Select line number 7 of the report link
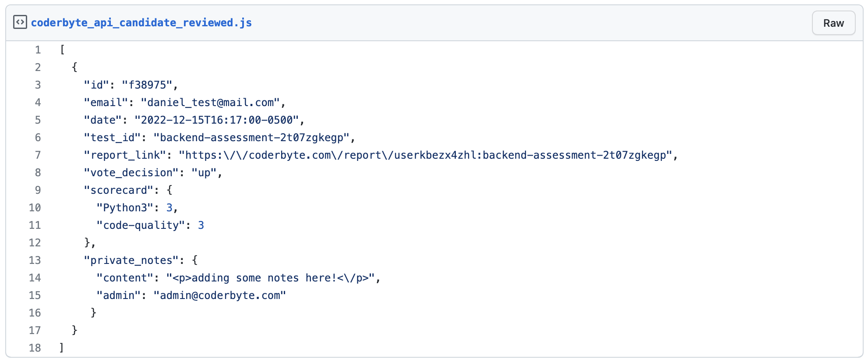The image size is (868, 363). coord(38,155)
